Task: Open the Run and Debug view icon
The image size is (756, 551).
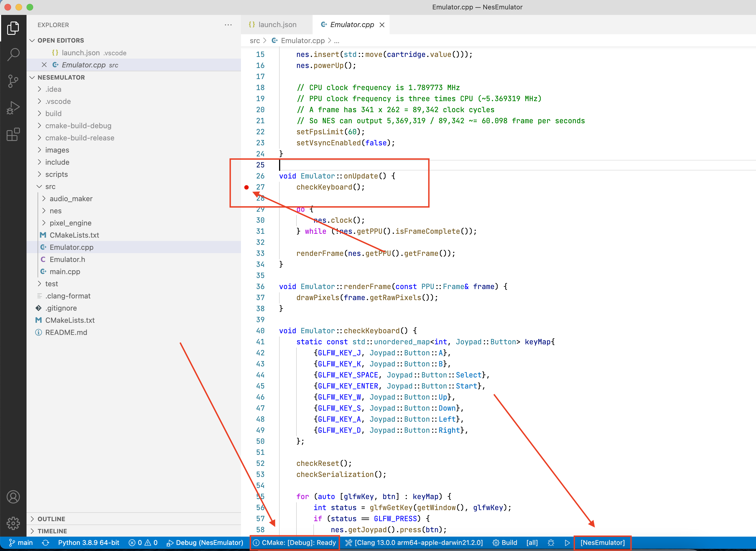Action: coord(13,108)
